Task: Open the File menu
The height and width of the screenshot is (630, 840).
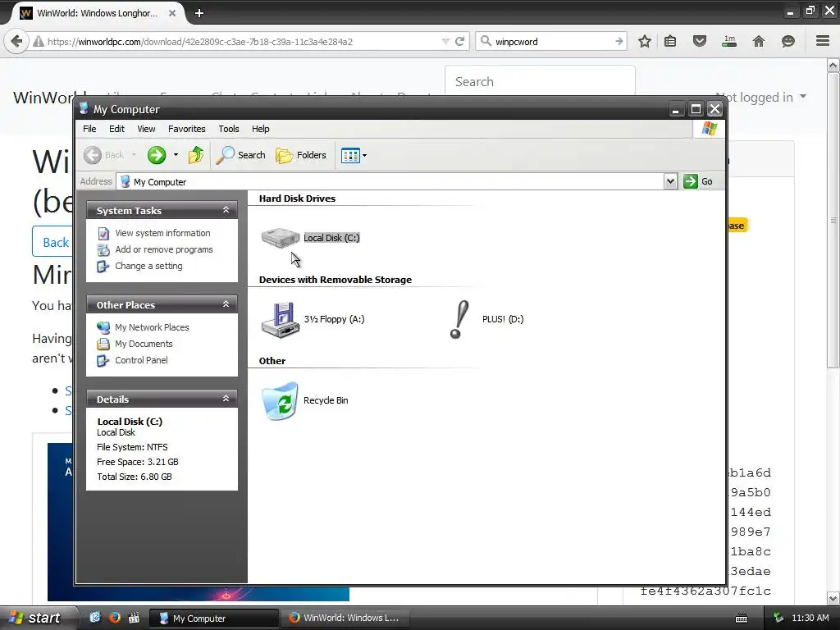Action: click(x=89, y=129)
